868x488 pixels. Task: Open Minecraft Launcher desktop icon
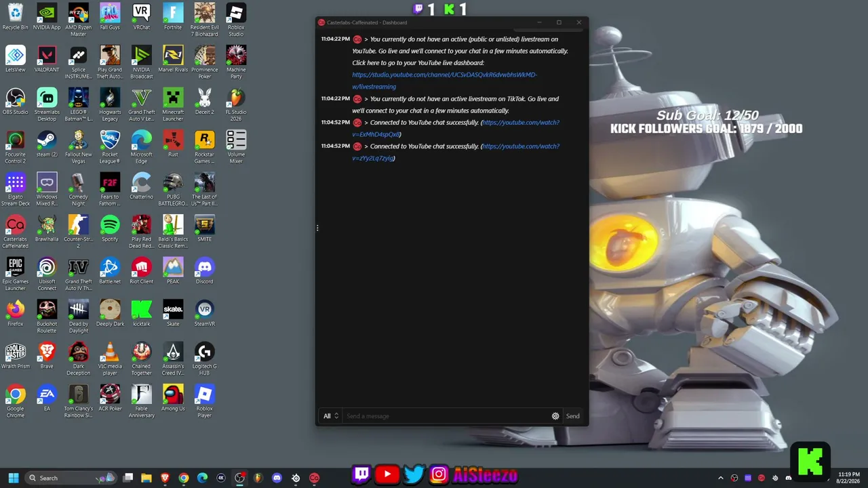[x=173, y=105]
